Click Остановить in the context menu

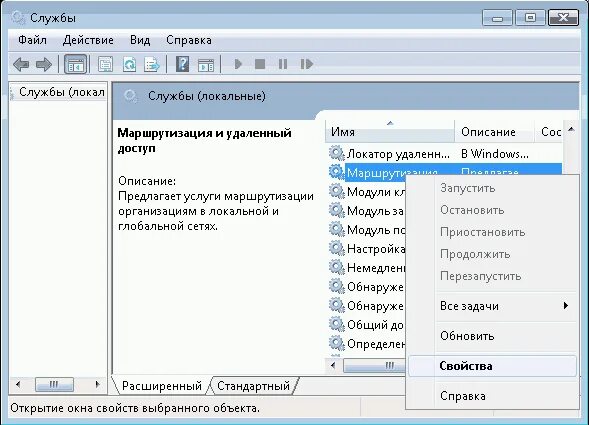(492, 210)
